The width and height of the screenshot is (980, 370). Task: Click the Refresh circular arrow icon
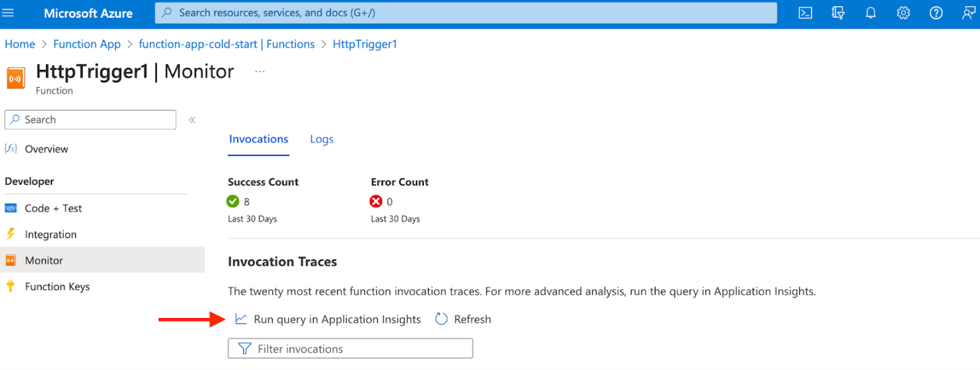(442, 319)
